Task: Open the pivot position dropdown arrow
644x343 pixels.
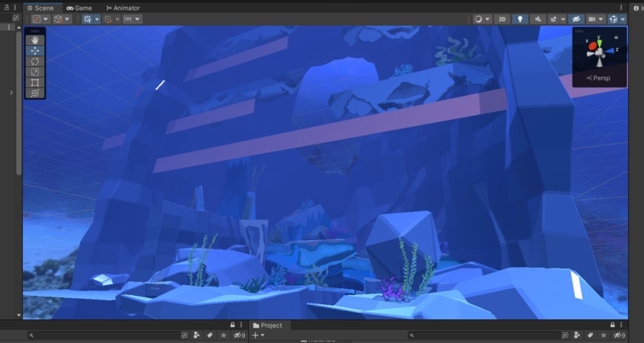Action: (46, 19)
